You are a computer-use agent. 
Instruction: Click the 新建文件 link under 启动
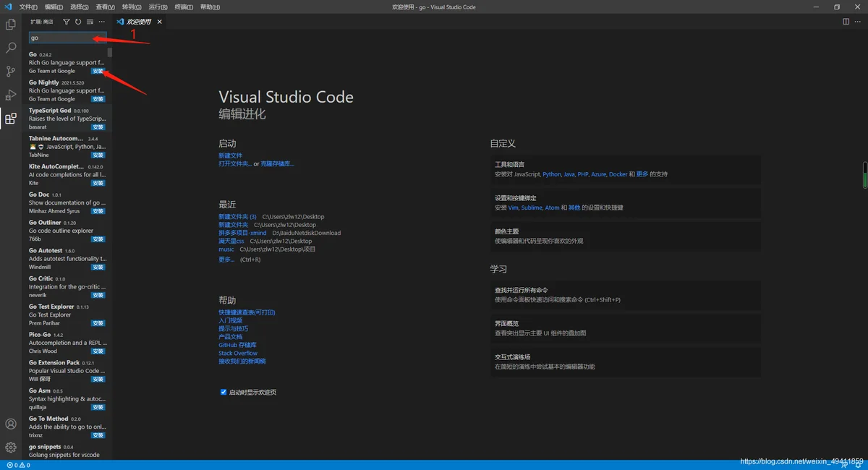point(231,155)
